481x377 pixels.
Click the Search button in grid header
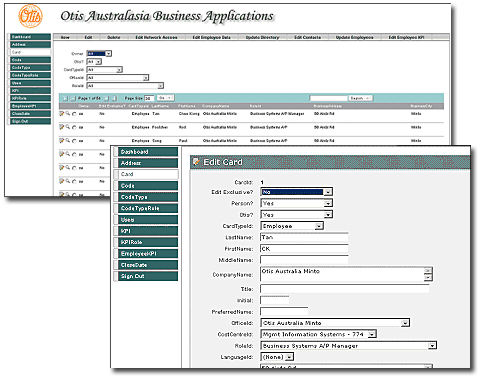[x=360, y=98]
